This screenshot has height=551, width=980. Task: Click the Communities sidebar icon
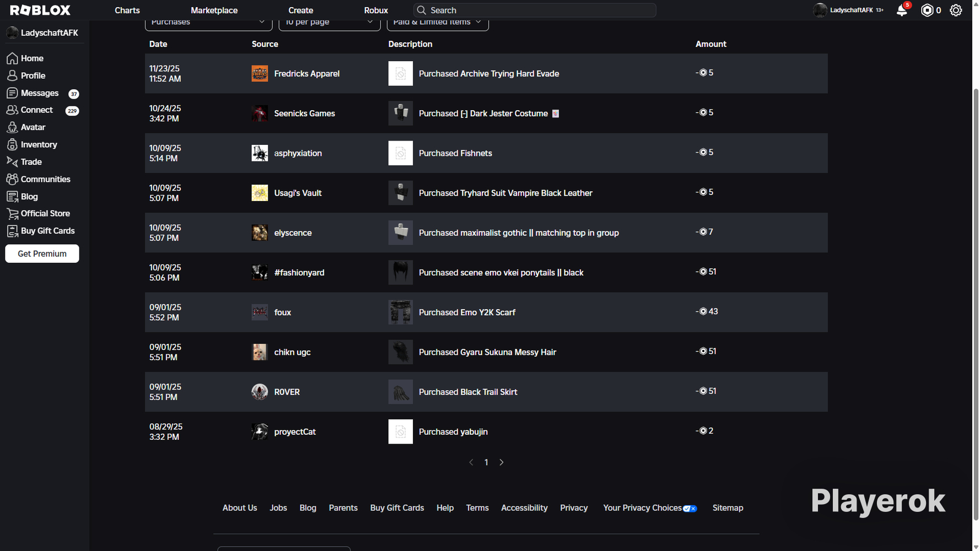pos(12,179)
